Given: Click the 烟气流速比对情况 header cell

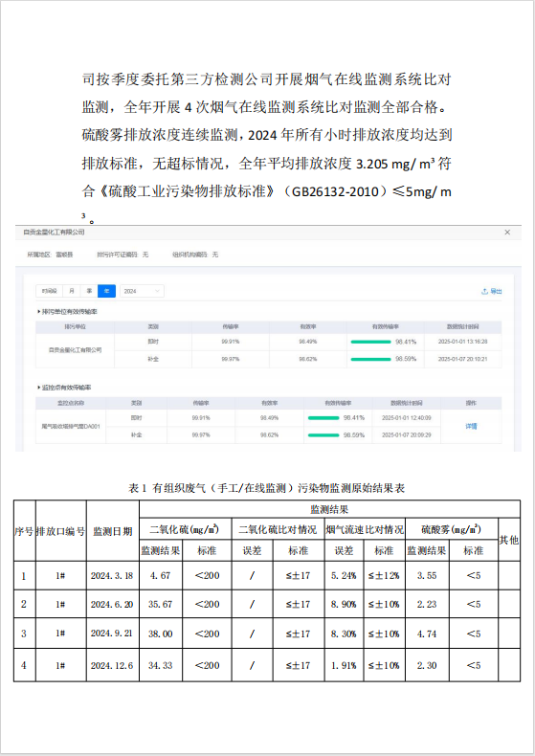Looking at the screenshot, I should [365, 529].
